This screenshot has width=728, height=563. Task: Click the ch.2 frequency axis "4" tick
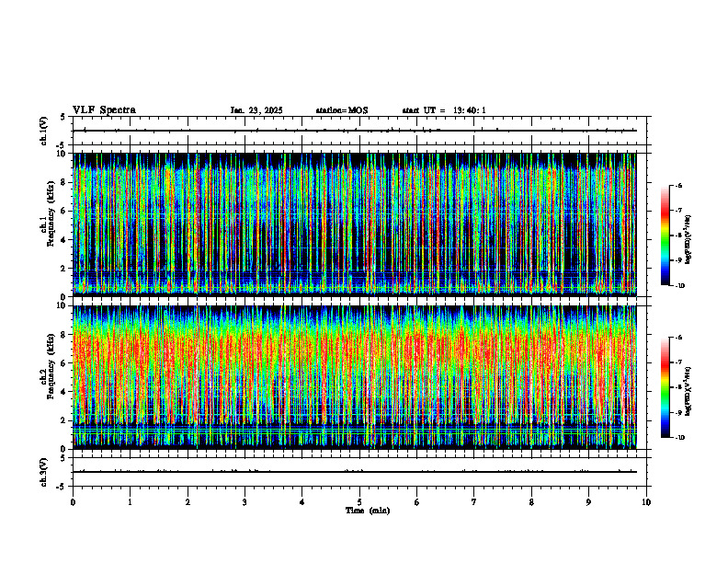(63, 392)
